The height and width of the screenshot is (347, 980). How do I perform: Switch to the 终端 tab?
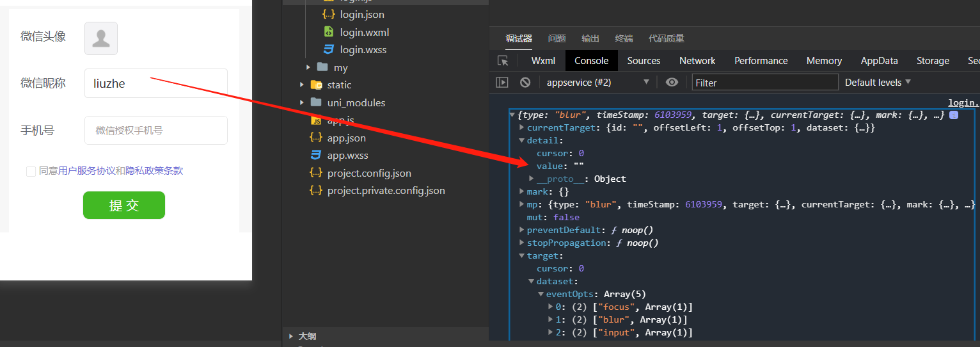pyautogui.click(x=624, y=38)
